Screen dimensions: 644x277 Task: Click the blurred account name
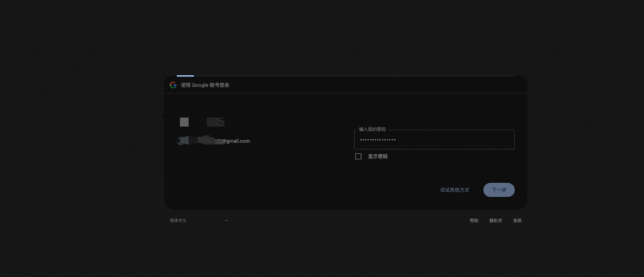(x=215, y=122)
